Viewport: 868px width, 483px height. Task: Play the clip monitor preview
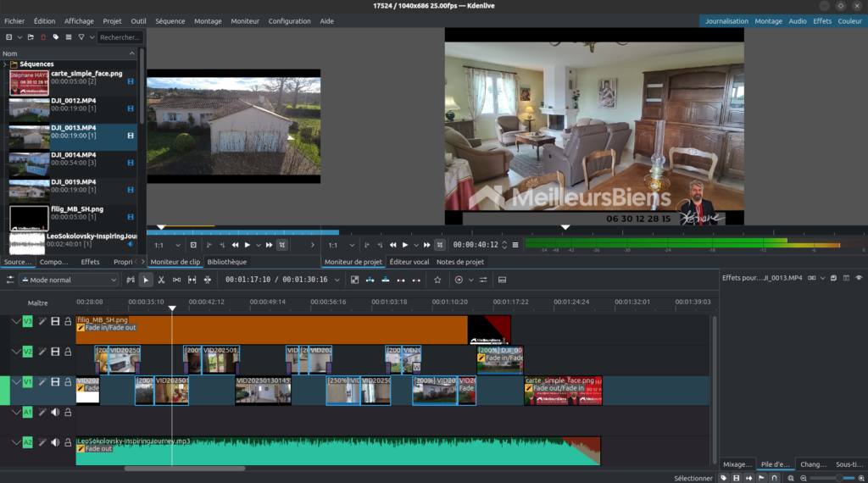pos(248,245)
